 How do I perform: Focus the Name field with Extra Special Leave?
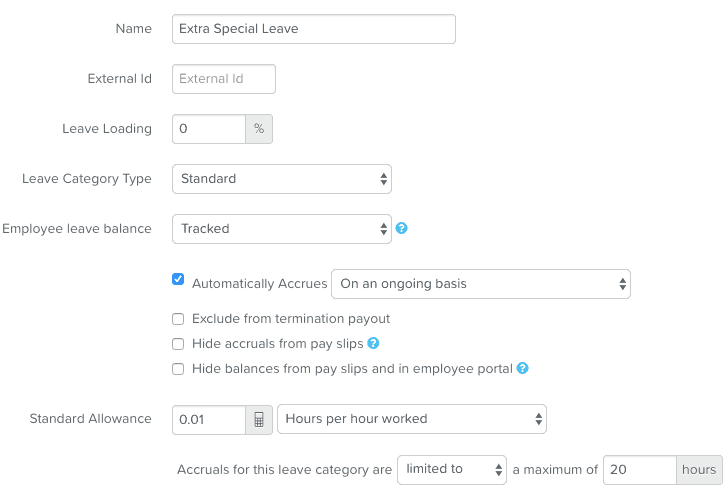tap(314, 29)
